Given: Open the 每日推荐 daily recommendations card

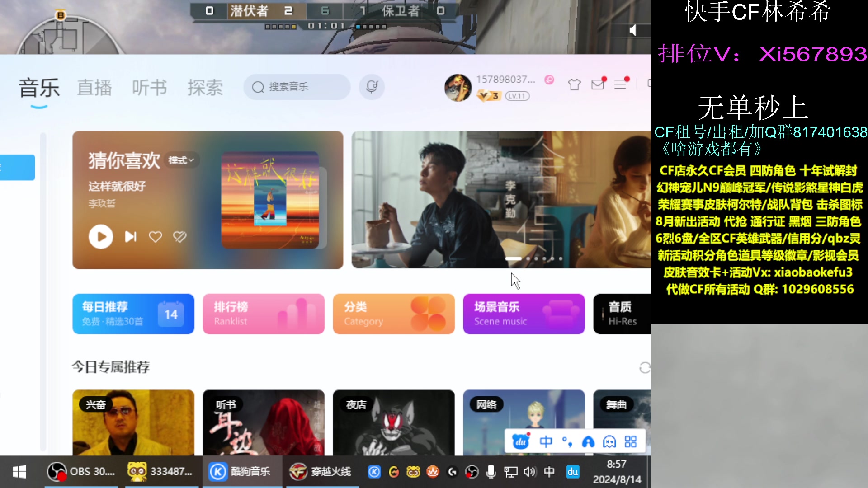Looking at the screenshot, I should [133, 314].
